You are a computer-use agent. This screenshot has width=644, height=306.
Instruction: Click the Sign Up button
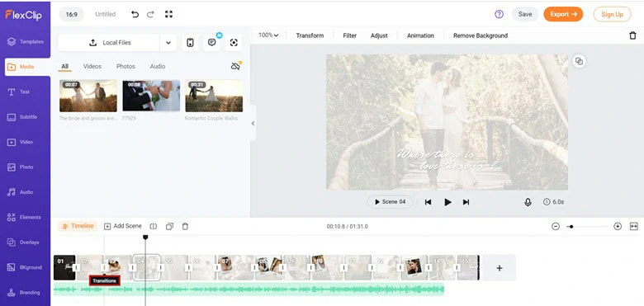click(612, 14)
